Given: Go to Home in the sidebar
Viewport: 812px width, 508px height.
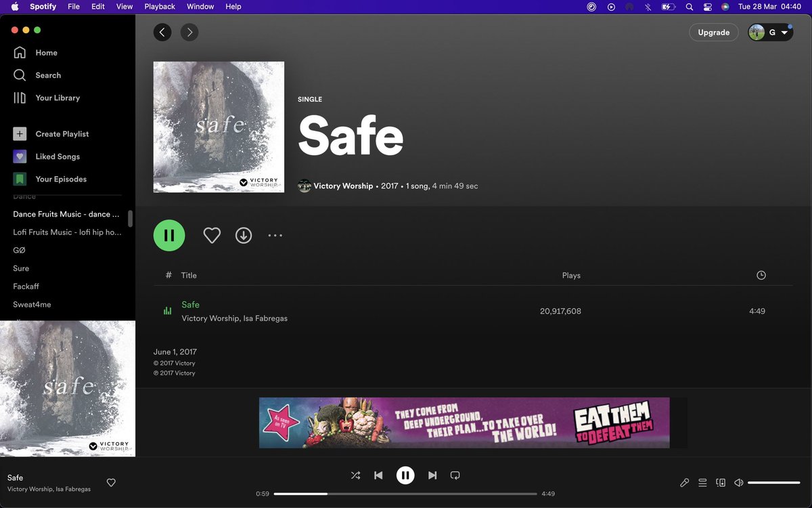Looking at the screenshot, I should click(x=35, y=53).
